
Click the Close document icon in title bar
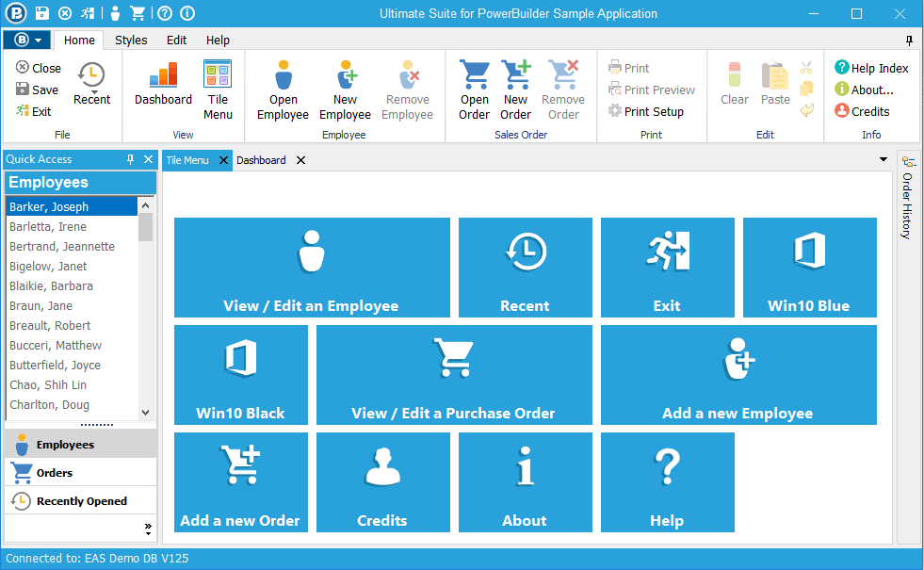tap(65, 13)
